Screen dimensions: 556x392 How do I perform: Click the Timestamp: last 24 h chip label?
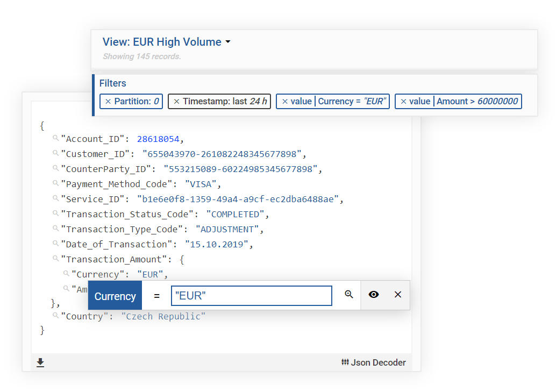click(225, 102)
